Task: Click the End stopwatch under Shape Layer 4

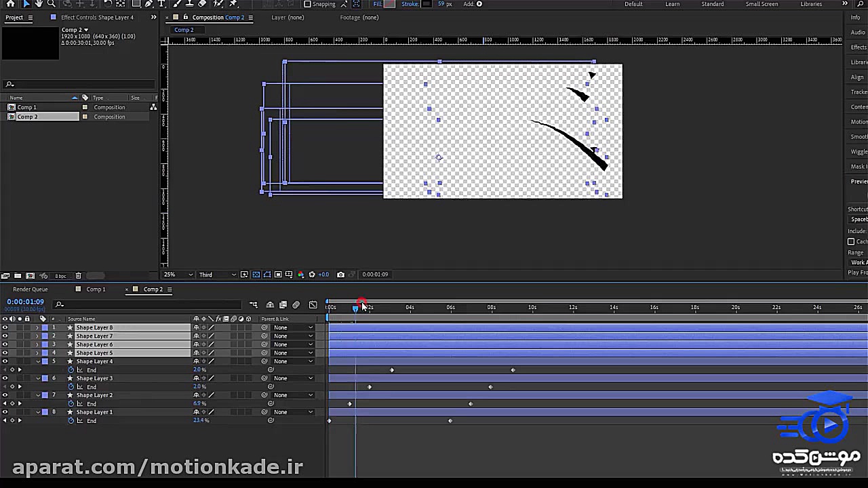Action: point(71,370)
